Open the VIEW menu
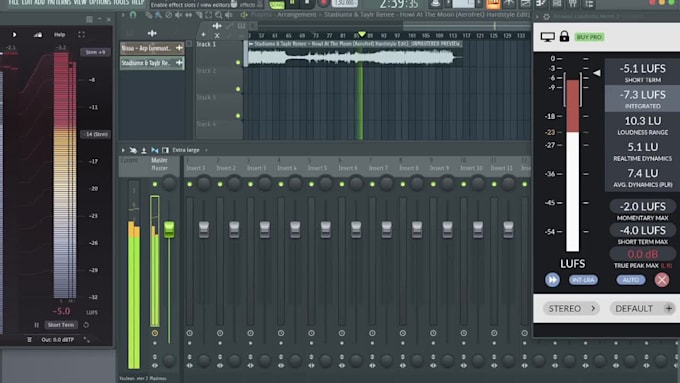Screen dimensions: 680x383 point(80,2)
